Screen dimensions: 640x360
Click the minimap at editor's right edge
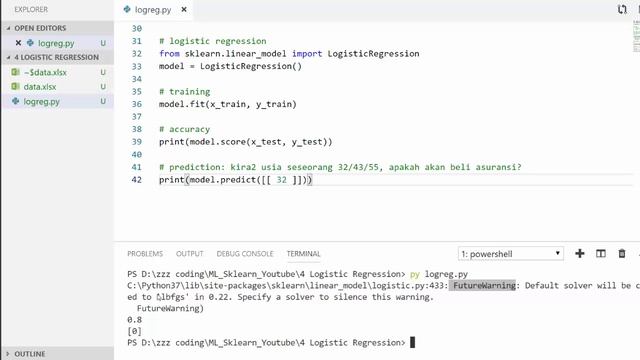click(636, 37)
